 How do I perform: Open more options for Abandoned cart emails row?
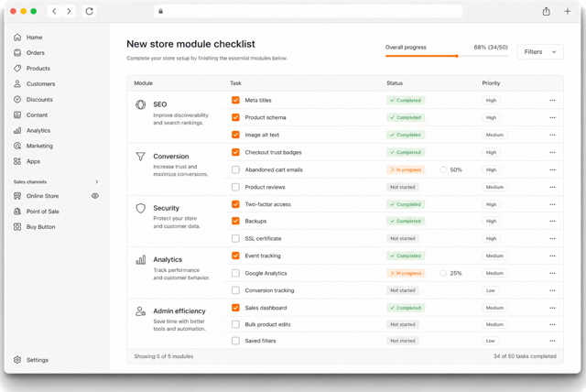pos(552,169)
